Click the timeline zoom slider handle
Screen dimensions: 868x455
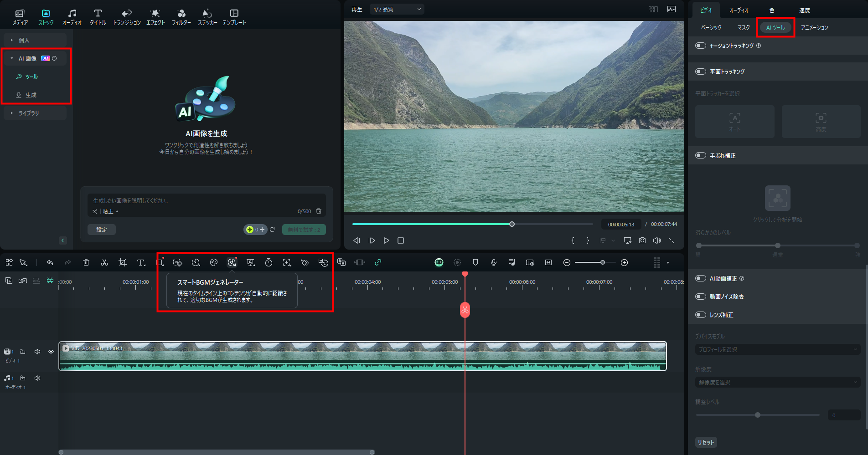click(x=603, y=262)
